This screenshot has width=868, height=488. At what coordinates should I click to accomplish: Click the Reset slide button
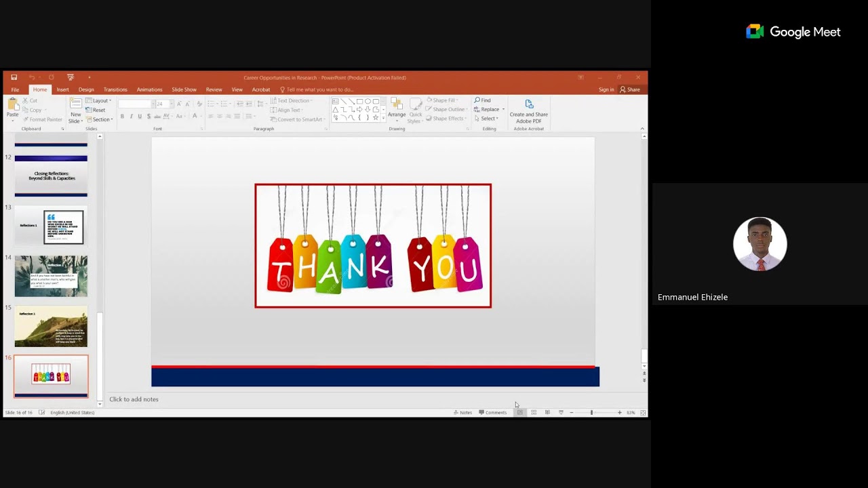pyautogui.click(x=96, y=110)
